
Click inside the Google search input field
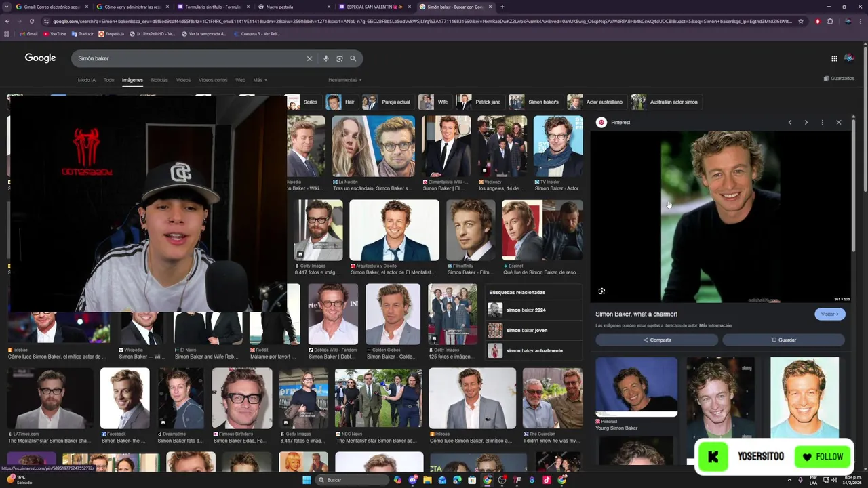190,58
